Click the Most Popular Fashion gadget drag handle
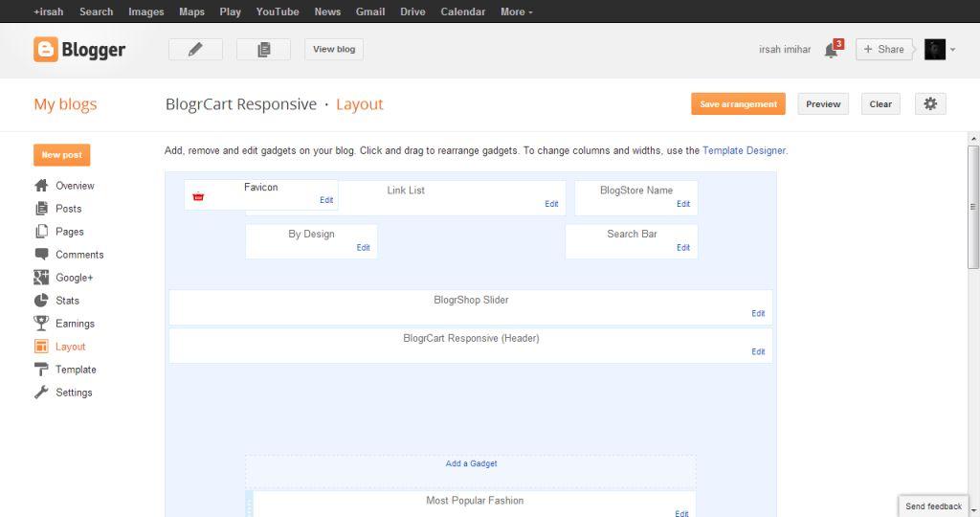The image size is (980, 517). pos(250,504)
